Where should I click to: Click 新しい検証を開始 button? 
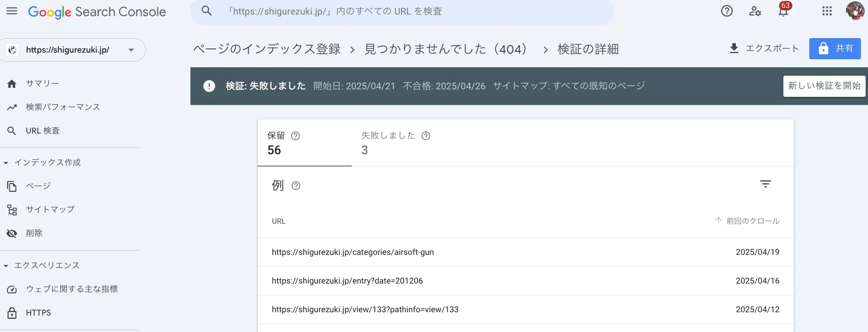(x=824, y=86)
